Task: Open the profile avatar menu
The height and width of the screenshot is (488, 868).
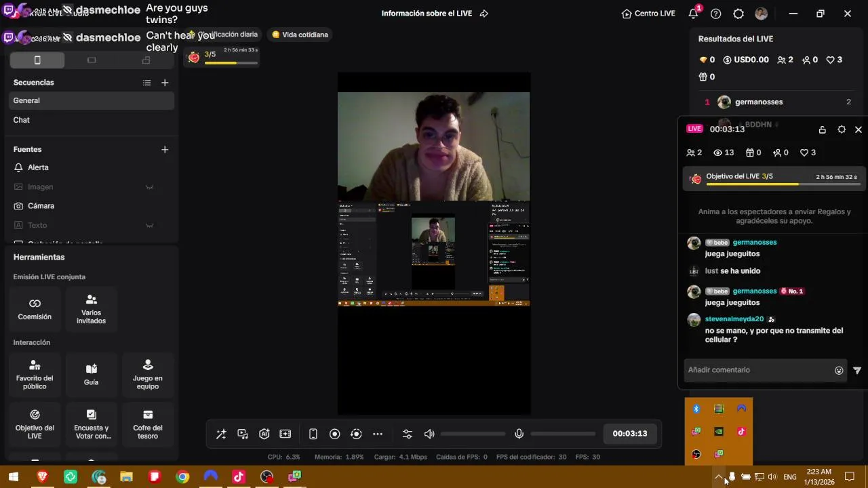Action: pyautogui.click(x=762, y=14)
